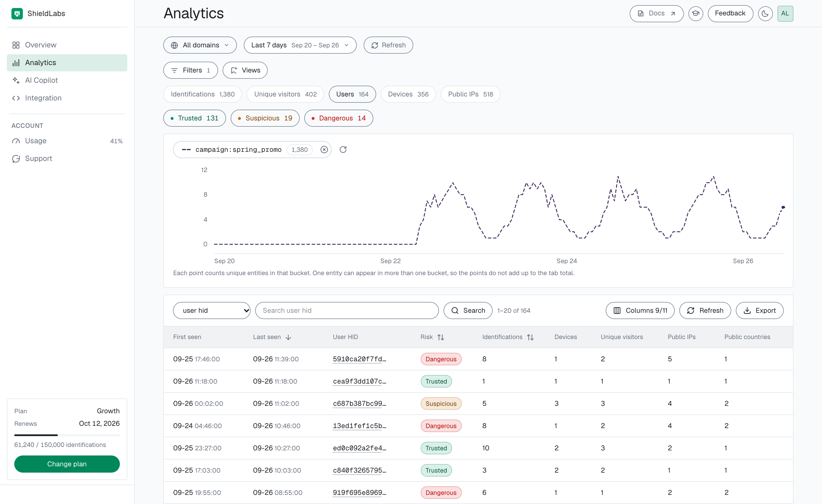Click the User HID column header
This screenshot has width=822, height=504.
(345, 337)
